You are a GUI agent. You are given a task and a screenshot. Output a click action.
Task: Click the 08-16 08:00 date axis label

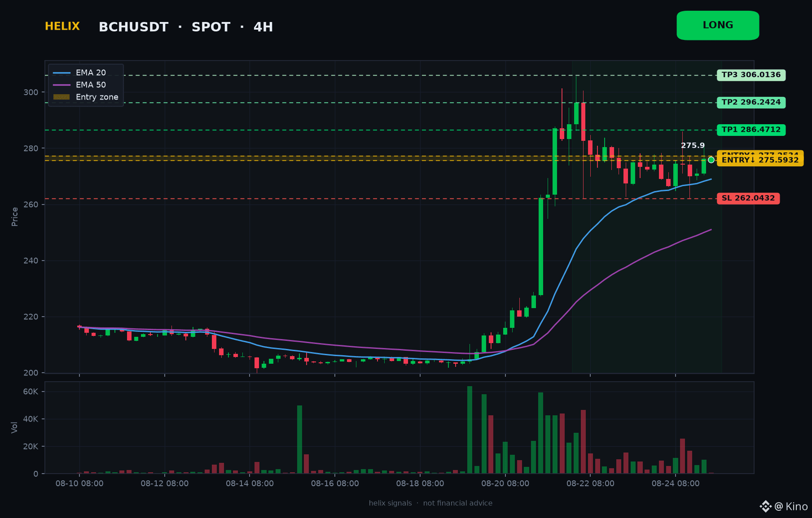335,483
